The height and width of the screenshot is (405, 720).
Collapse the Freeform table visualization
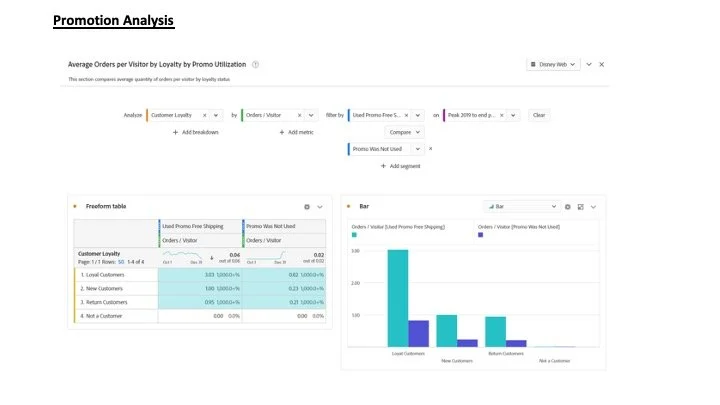tap(320, 207)
